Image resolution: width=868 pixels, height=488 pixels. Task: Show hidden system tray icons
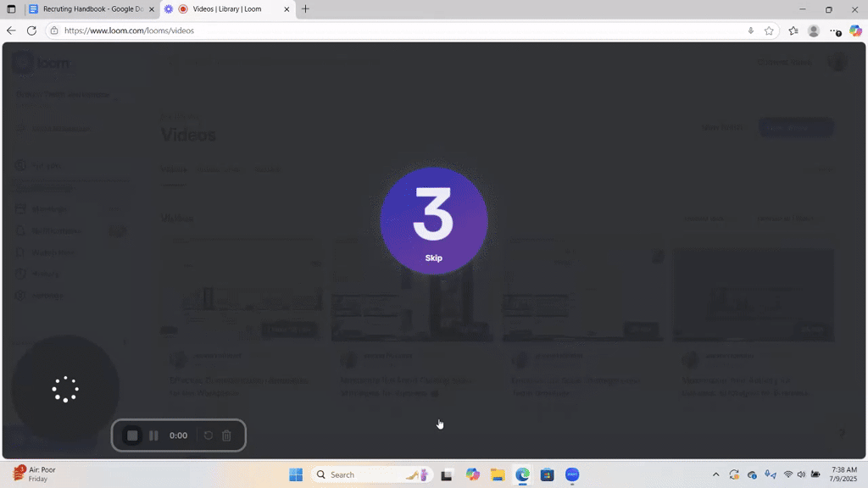pos(715,474)
